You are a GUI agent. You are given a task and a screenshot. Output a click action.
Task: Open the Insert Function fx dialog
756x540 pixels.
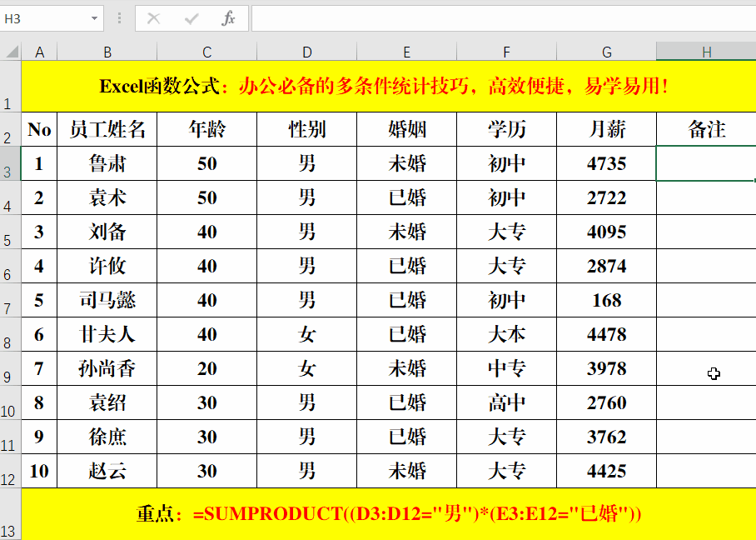click(x=228, y=19)
